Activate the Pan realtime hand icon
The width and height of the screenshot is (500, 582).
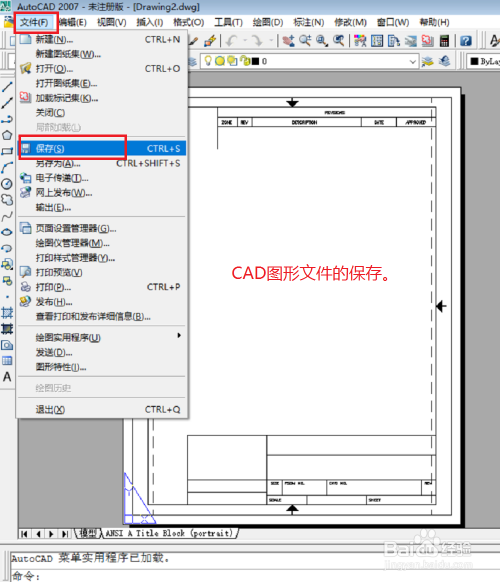[x=288, y=40]
